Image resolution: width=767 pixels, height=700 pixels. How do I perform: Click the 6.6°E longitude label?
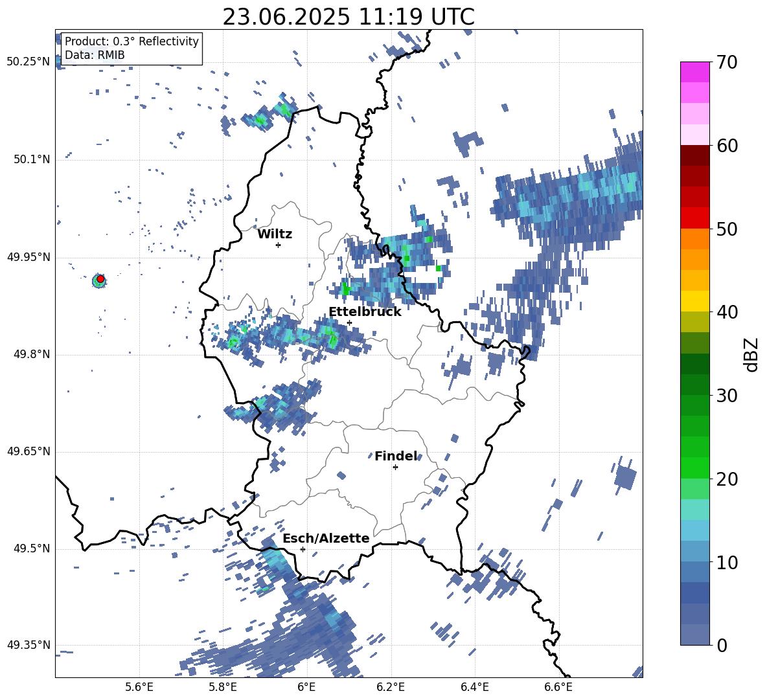(x=558, y=687)
